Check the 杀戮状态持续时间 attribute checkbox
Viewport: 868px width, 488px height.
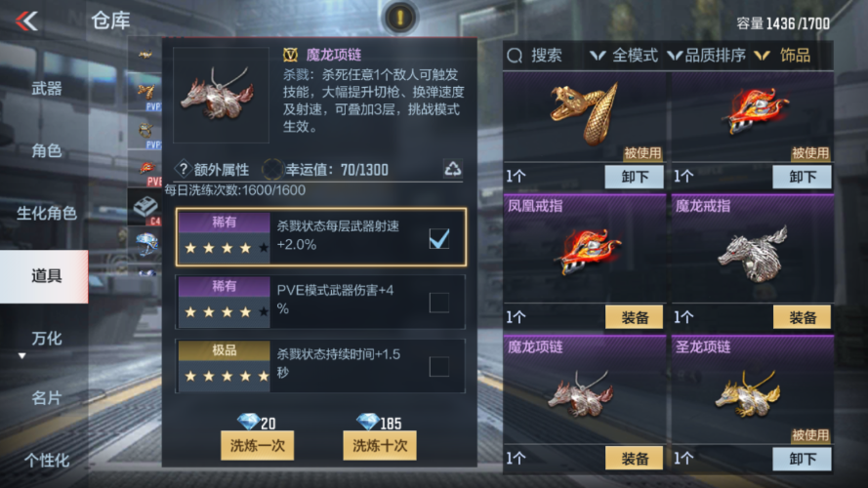point(439,366)
